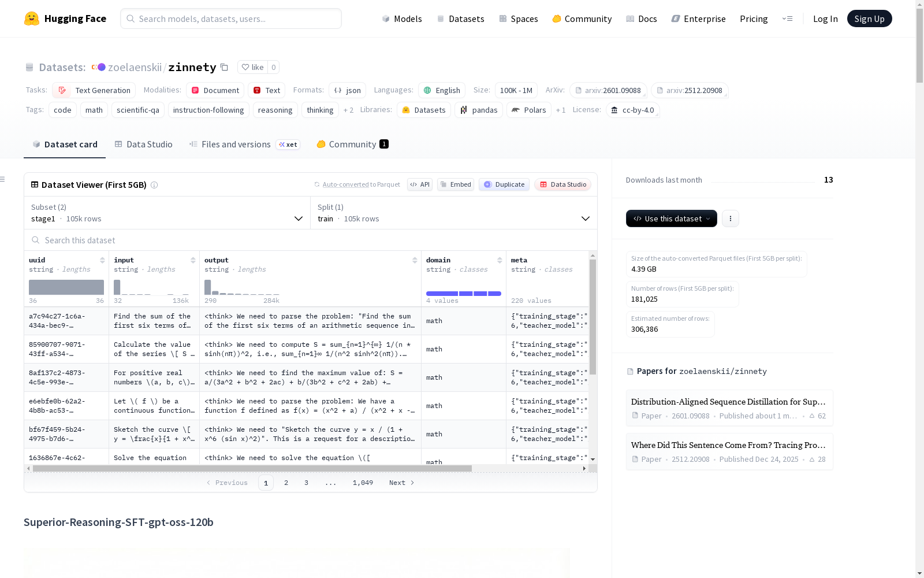Image resolution: width=924 pixels, height=578 pixels.
Task: Select the Polars library tag
Action: (x=529, y=110)
